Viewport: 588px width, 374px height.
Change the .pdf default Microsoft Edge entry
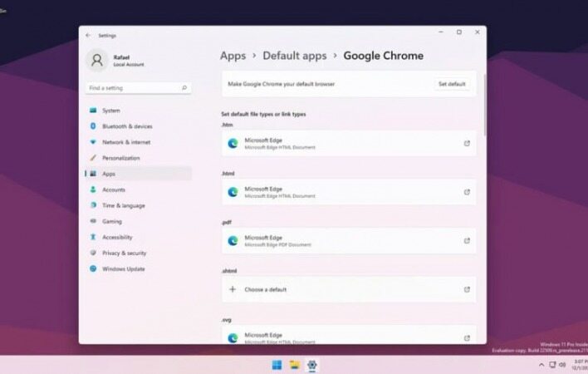(349, 241)
